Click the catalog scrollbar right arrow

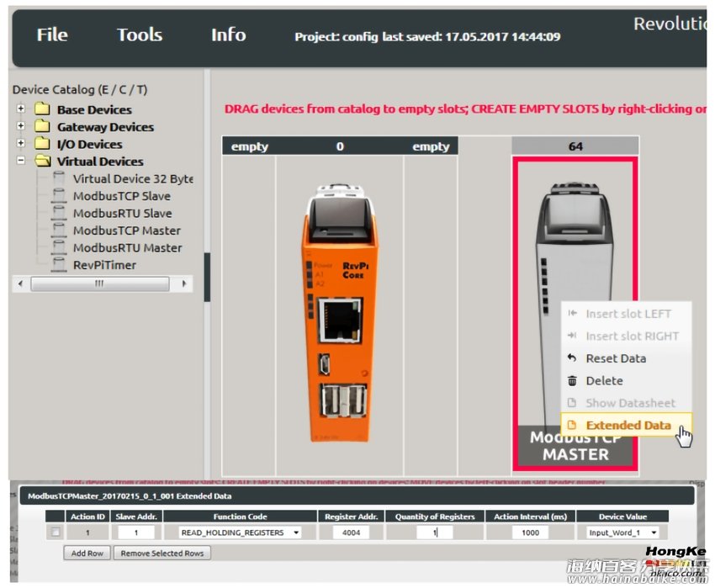[184, 283]
